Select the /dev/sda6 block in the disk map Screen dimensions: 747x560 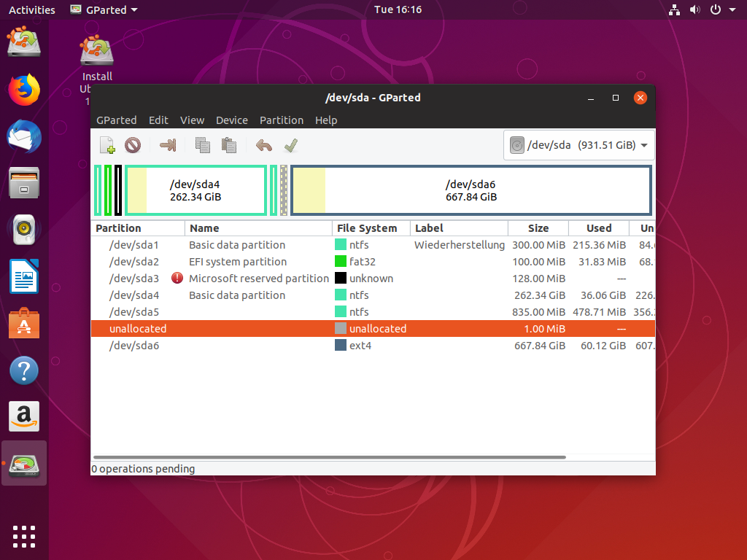tap(471, 190)
